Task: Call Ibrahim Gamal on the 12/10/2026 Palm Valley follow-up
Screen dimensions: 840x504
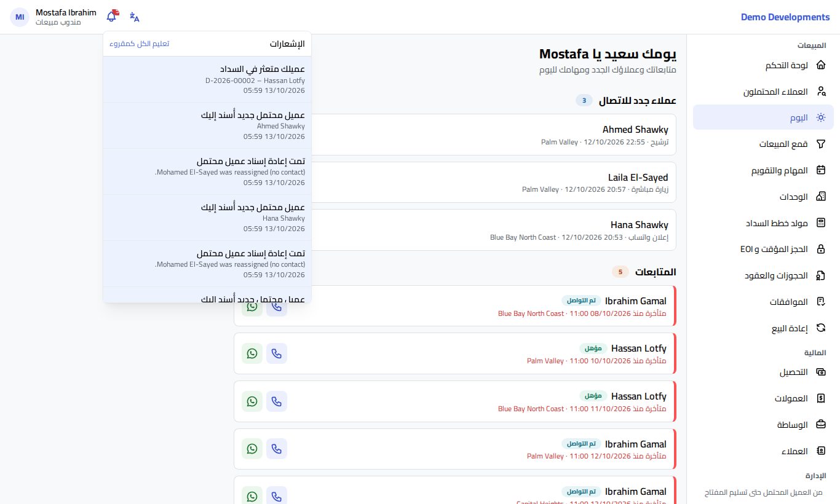Action: pyautogui.click(x=277, y=449)
